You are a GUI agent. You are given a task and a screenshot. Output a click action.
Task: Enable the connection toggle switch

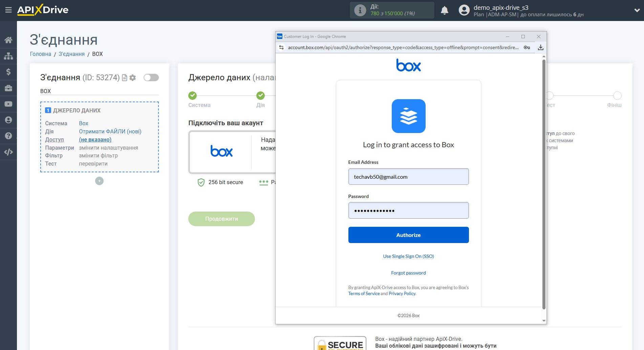coord(151,78)
